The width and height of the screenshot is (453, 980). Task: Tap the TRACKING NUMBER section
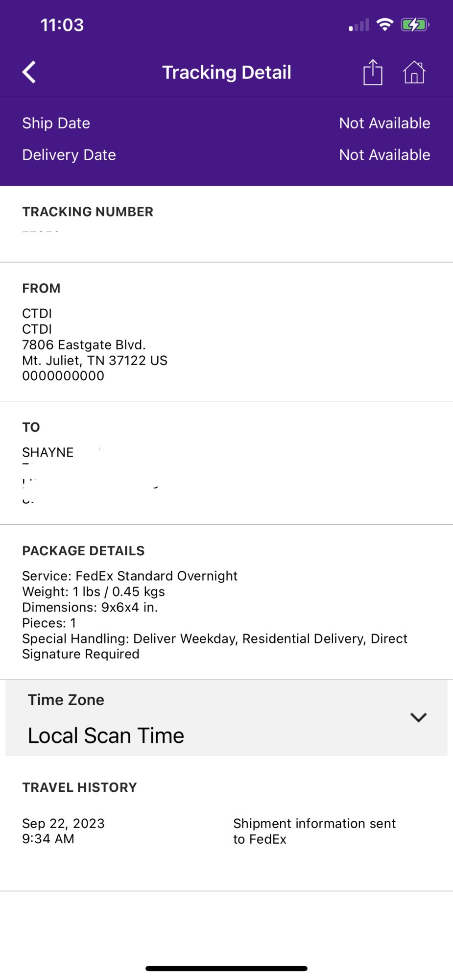pyautogui.click(x=226, y=224)
